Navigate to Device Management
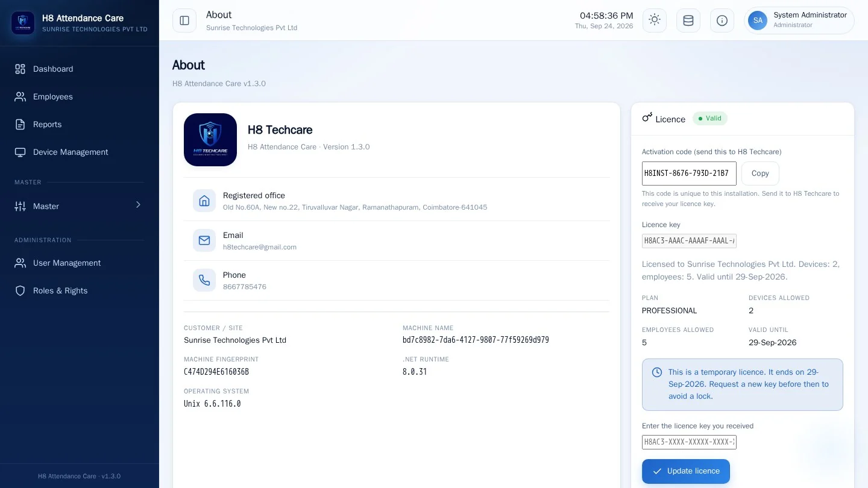This screenshot has height=488, width=868. pyautogui.click(x=80, y=152)
